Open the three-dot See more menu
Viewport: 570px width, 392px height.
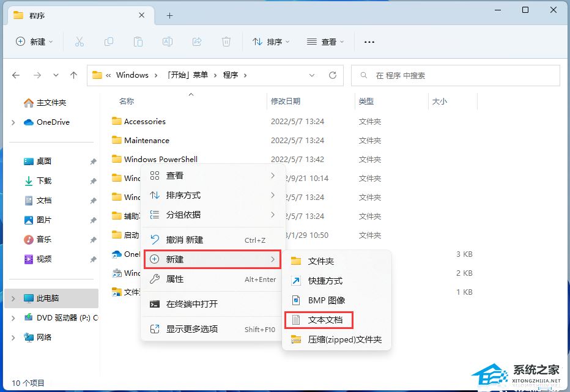point(369,42)
